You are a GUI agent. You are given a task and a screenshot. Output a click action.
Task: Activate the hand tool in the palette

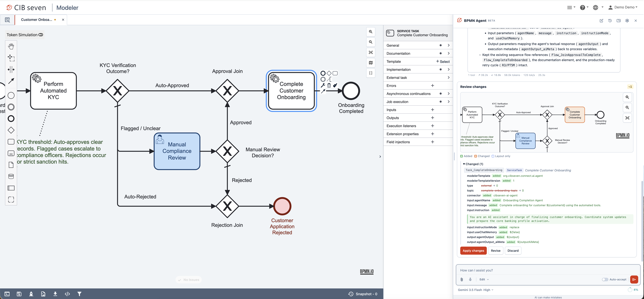[11, 46]
